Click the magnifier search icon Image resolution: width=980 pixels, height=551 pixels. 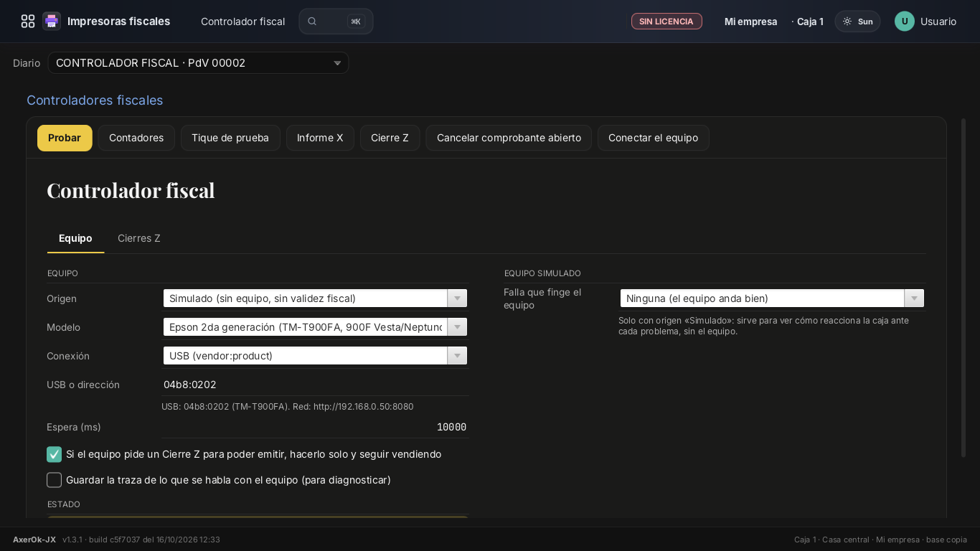click(x=312, y=22)
